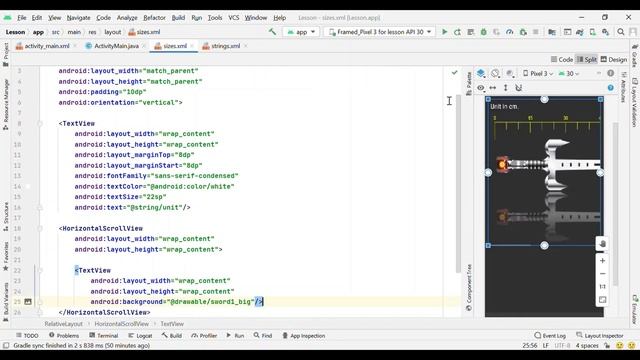Screen dimensions: 640x360
Task: Click HorizontalScrollView in the breadcrumb bar
Action: 121,324
